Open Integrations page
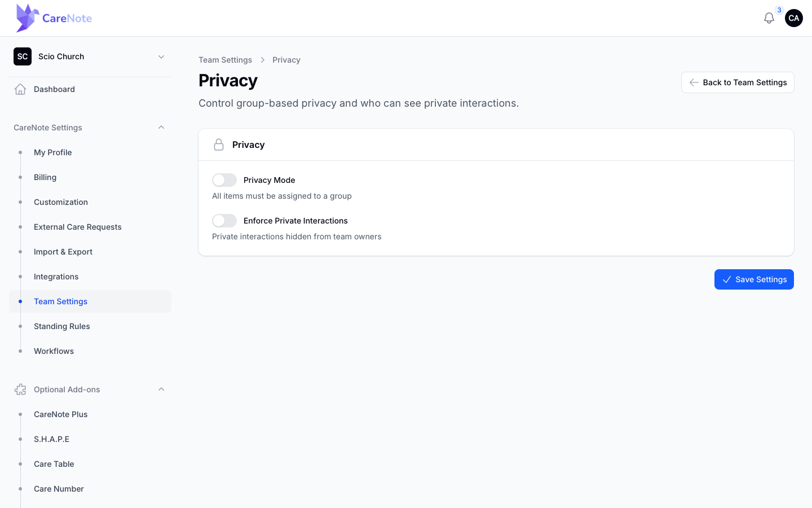This screenshot has width=812, height=508. [90, 277]
